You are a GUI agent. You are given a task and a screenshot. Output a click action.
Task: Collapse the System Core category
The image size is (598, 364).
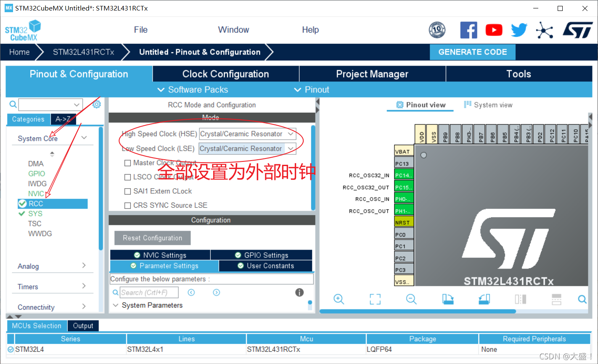coord(84,138)
